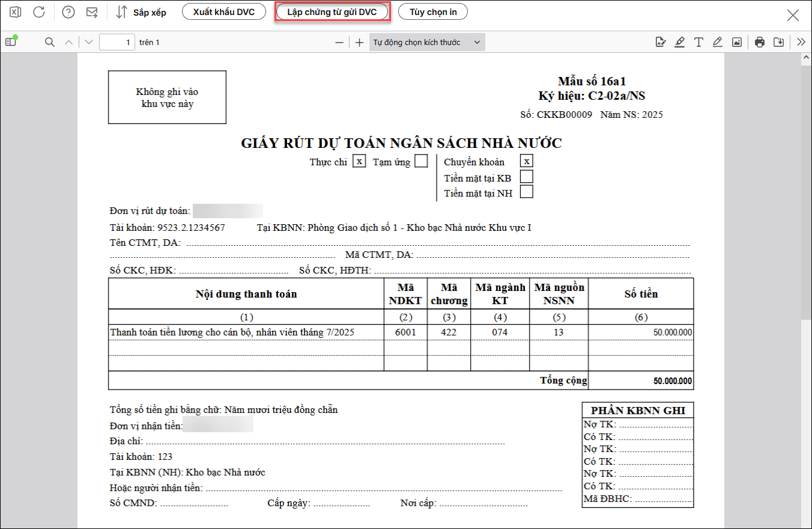Print the document with printer icon
Viewport: 812px width, 529px height.
(760, 42)
